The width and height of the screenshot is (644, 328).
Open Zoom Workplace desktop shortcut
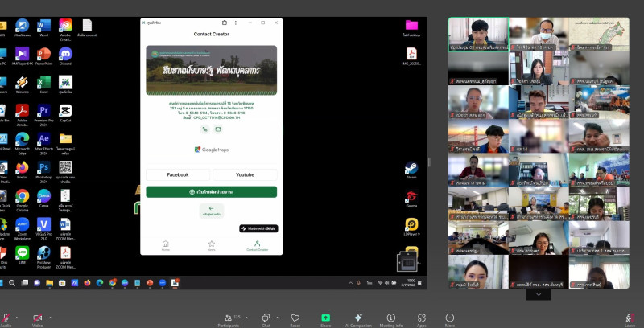coord(22,228)
